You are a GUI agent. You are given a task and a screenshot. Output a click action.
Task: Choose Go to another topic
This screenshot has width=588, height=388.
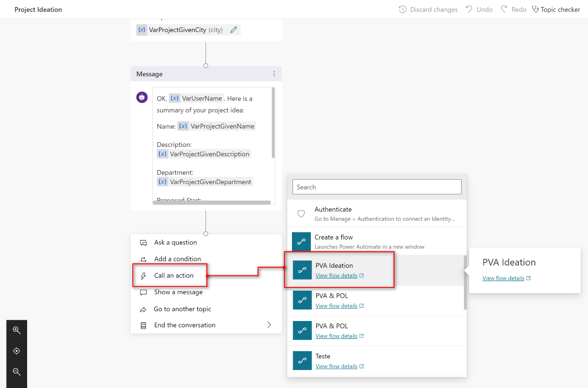click(x=206, y=309)
